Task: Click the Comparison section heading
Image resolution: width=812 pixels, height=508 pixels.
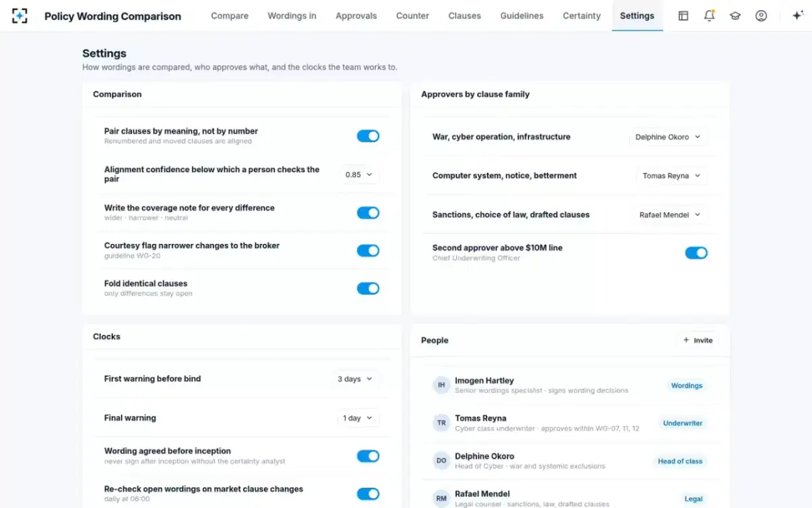Action: coord(117,94)
